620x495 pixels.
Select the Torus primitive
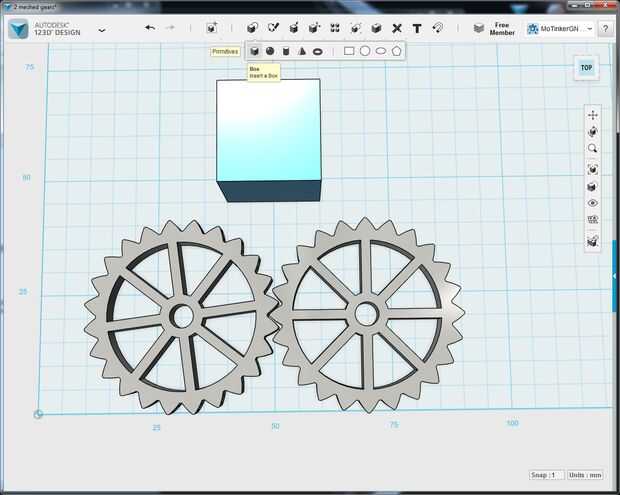(317, 51)
